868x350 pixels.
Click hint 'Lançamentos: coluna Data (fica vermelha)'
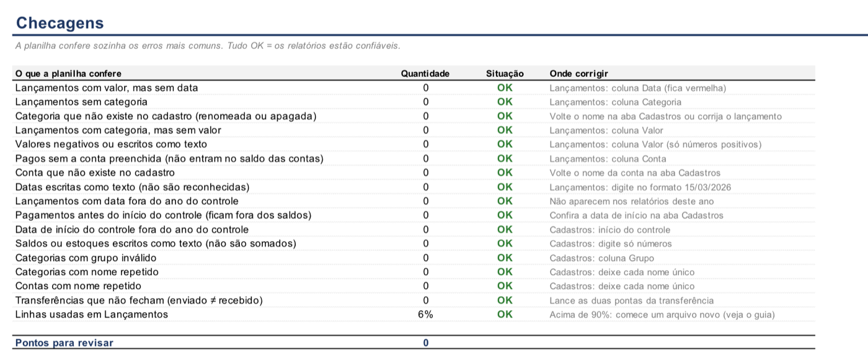(x=637, y=88)
